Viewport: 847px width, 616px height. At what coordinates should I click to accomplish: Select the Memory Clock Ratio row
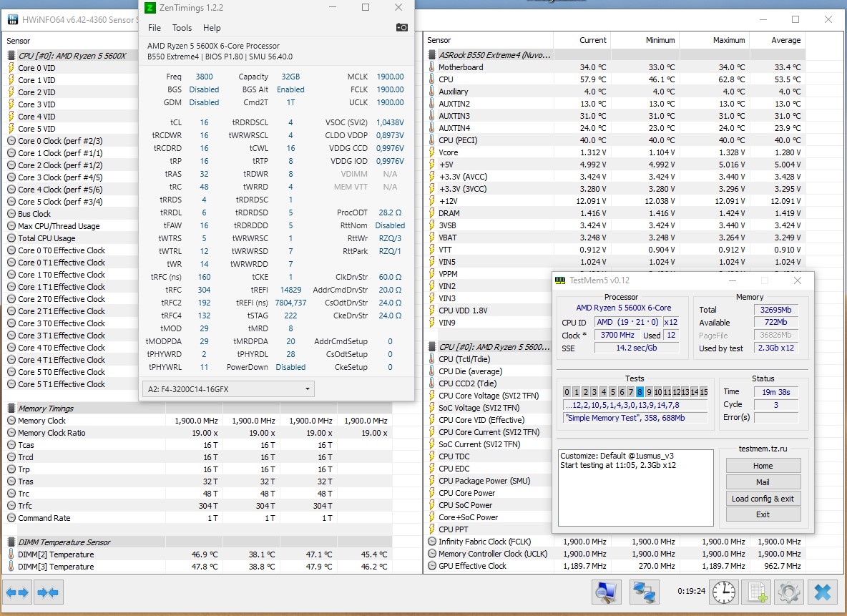198,433
